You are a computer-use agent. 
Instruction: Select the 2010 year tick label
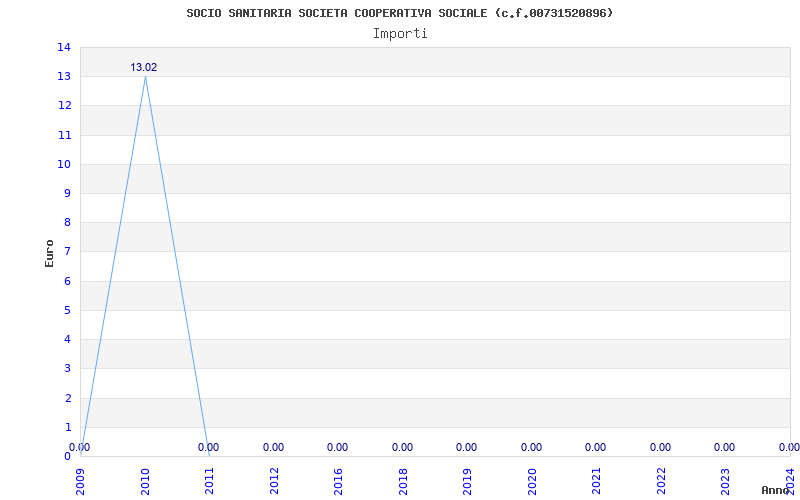coord(145,481)
